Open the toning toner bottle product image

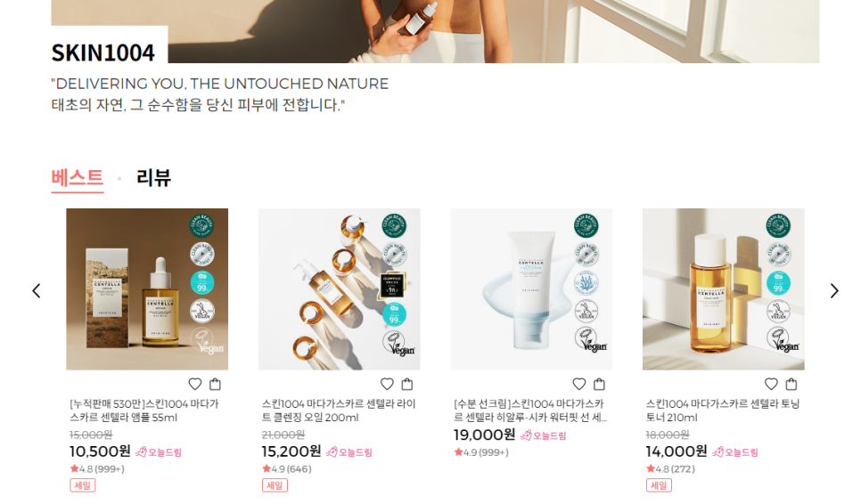(723, 289)
